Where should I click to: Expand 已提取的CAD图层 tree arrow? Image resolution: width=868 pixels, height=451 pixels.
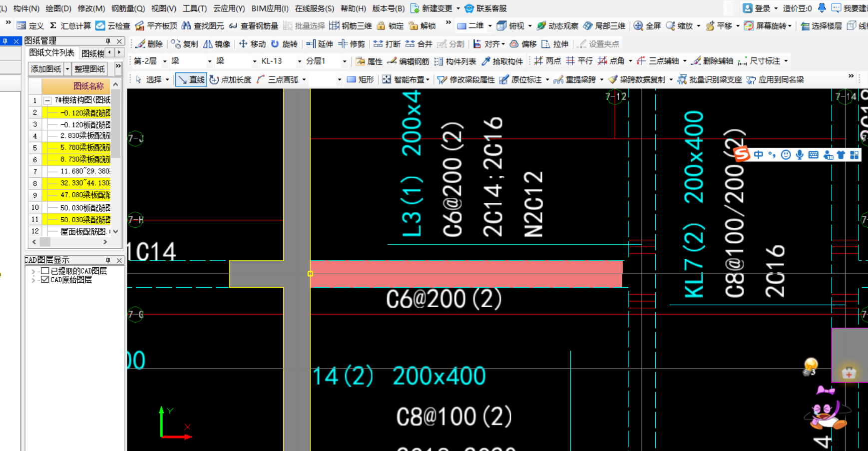pos(33,271)
